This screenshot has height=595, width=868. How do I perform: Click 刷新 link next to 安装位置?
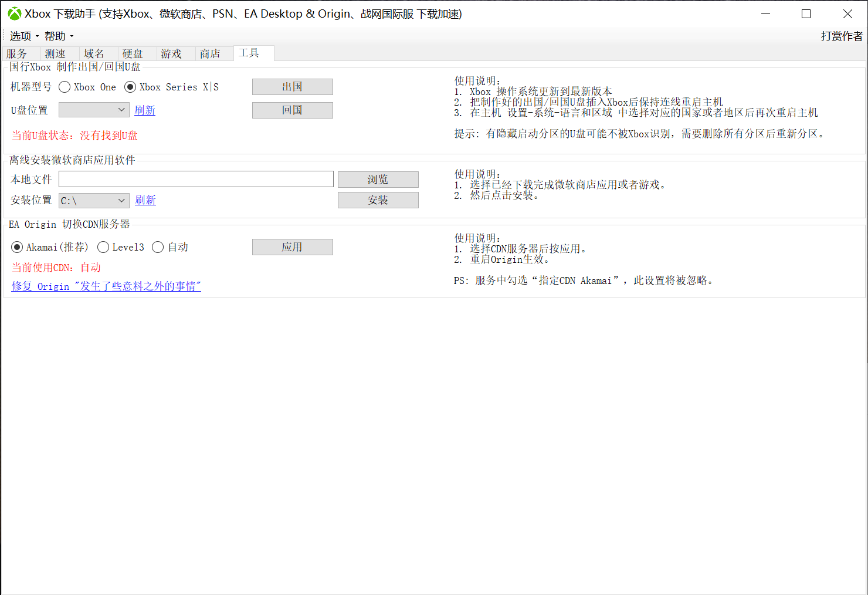(145, 200)
